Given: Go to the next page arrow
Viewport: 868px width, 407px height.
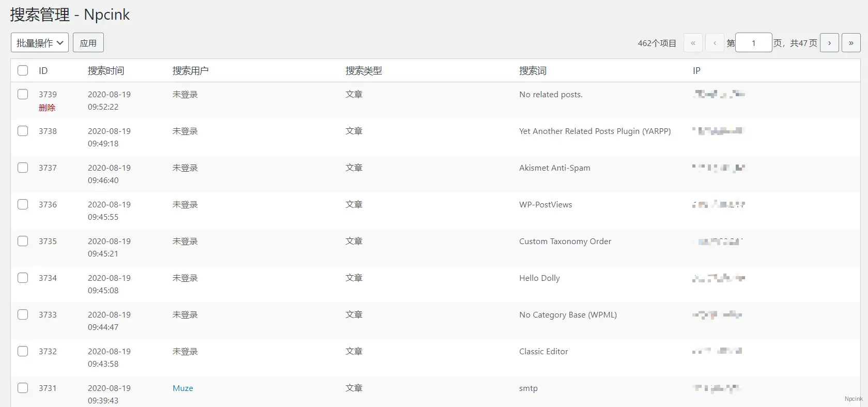Looking at the screenshot, I should [x=829, y=43].
